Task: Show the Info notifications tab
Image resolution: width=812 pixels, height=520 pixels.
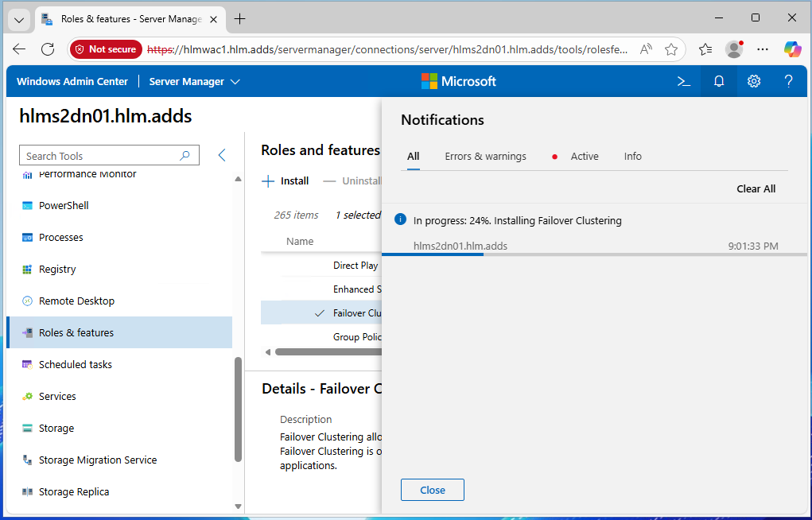Action: pyautogui.click(x=632, y=157)
